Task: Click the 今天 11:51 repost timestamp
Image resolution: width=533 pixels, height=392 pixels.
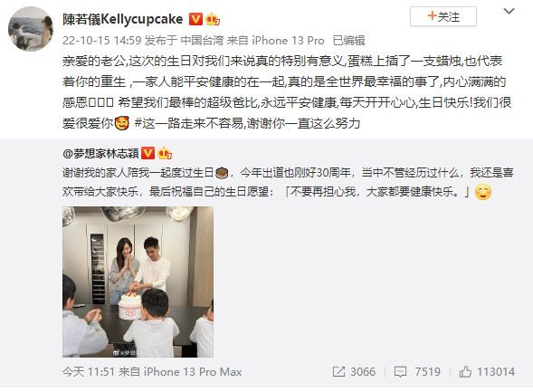Action: (x=89, y=371)
